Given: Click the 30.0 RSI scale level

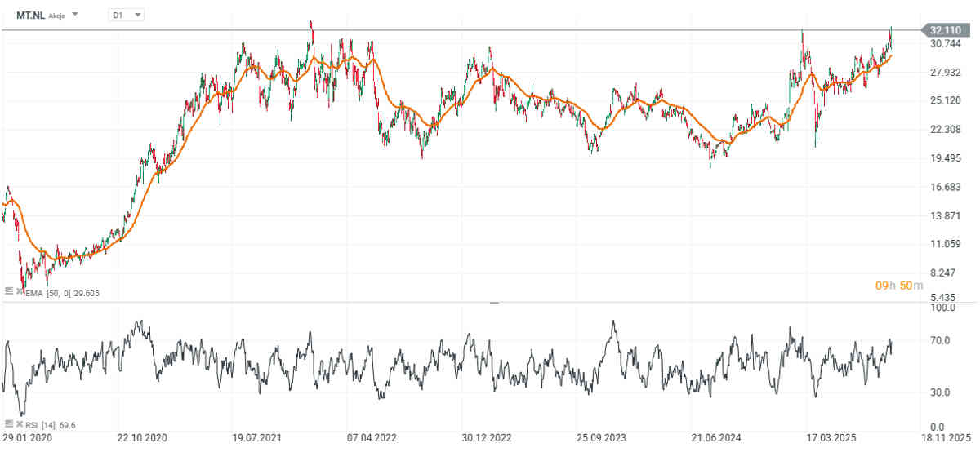Looking at the screenshot, I should tap(939, 392).
